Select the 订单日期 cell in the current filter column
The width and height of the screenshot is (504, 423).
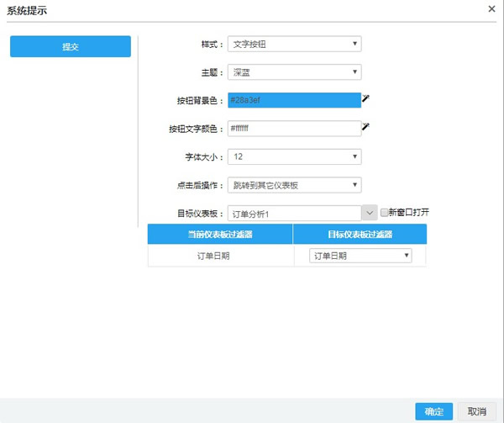[220, 256]
